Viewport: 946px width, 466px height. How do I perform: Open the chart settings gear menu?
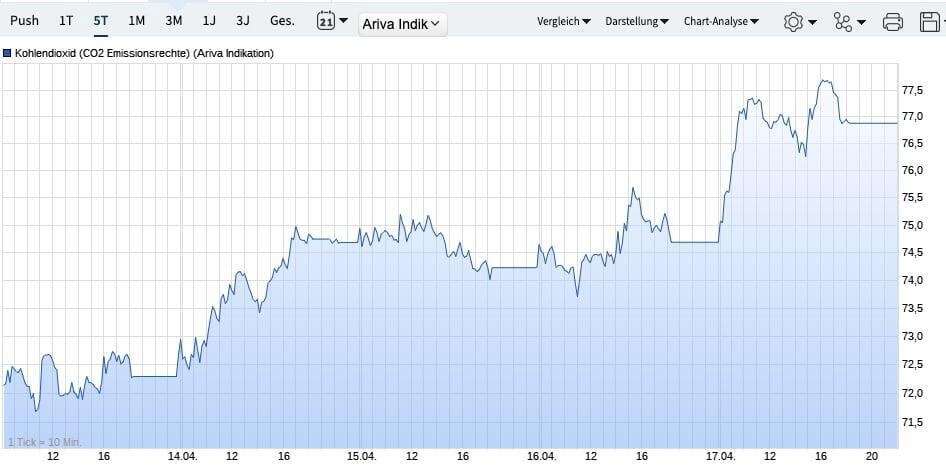(799, 21)
